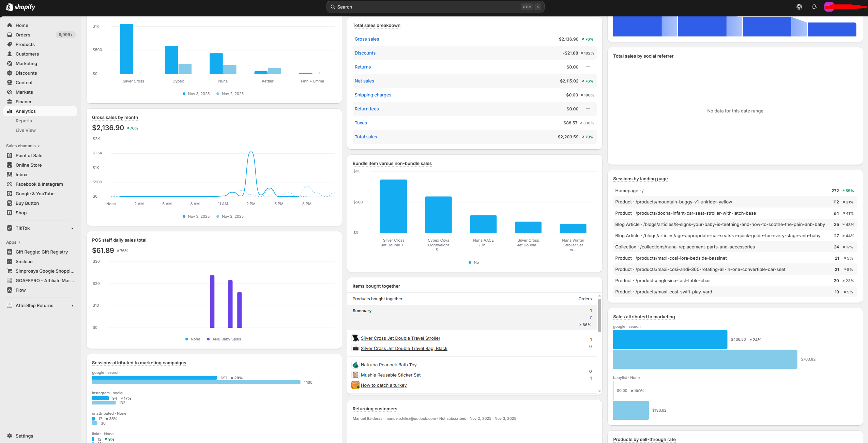This screenshot has width=868, height=443.
Task: Open Reports under Analytics
Action: (x=24, y=121)
